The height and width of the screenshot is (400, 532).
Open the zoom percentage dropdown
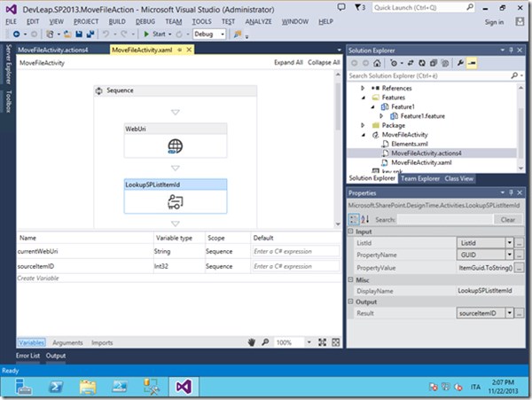coord(309,342)
